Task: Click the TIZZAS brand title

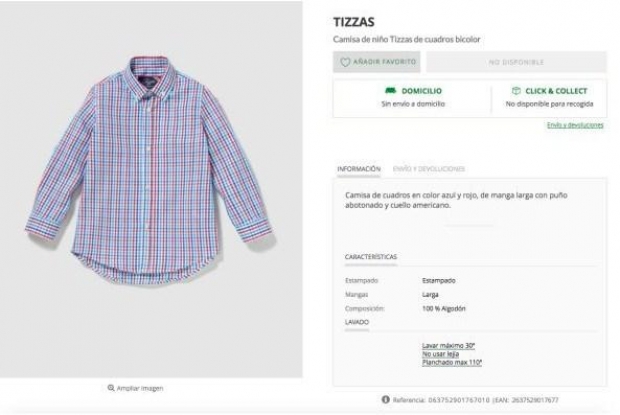Action: click(353, 21)
